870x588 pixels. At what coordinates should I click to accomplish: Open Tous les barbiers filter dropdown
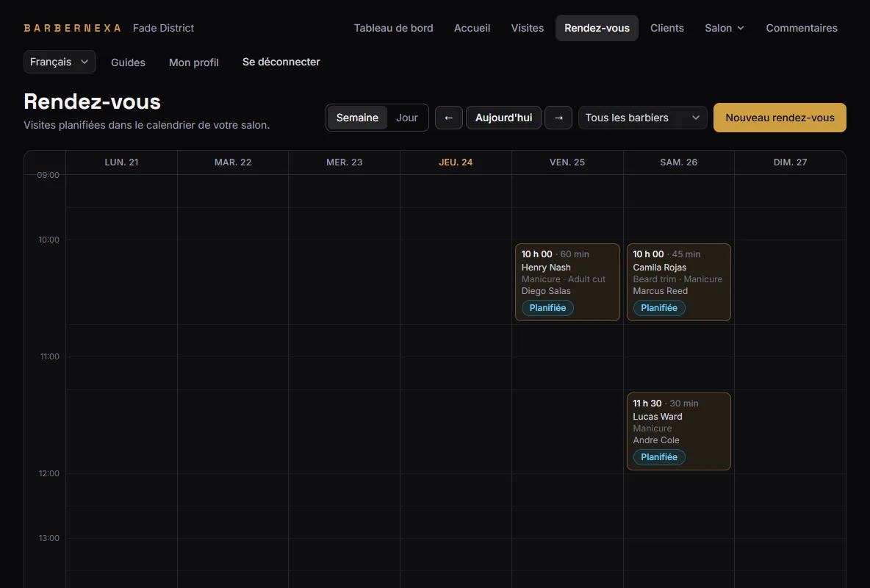tap(642, 118)
